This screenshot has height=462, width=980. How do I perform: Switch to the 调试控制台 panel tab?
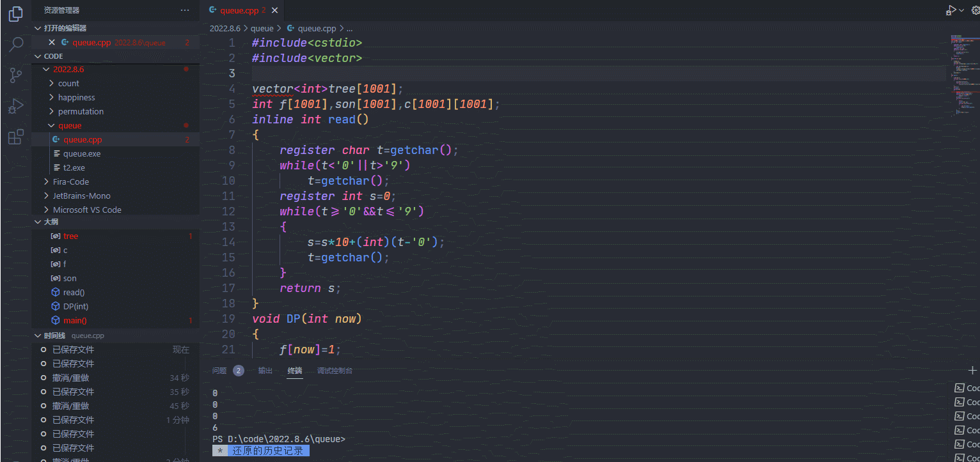click(335, 371)
